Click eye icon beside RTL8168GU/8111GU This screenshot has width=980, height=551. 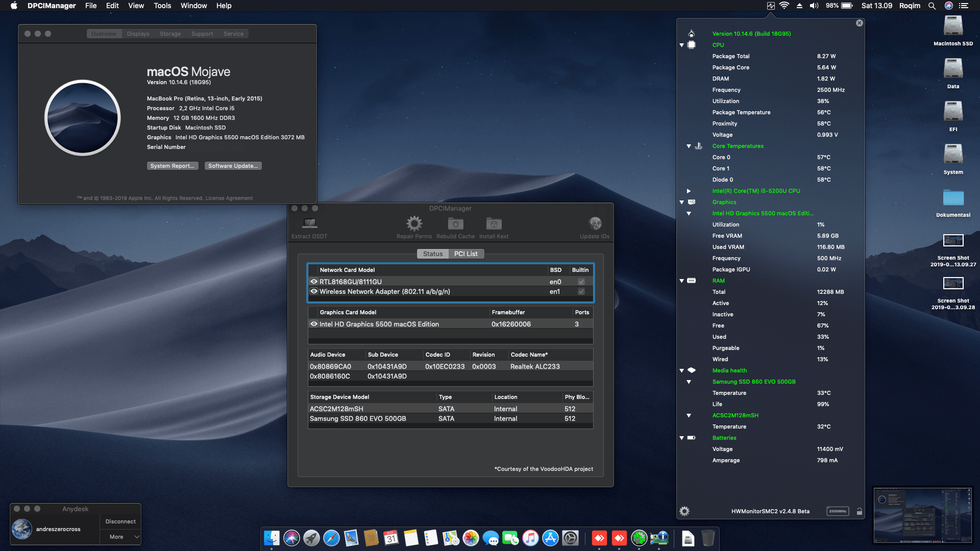314,281
